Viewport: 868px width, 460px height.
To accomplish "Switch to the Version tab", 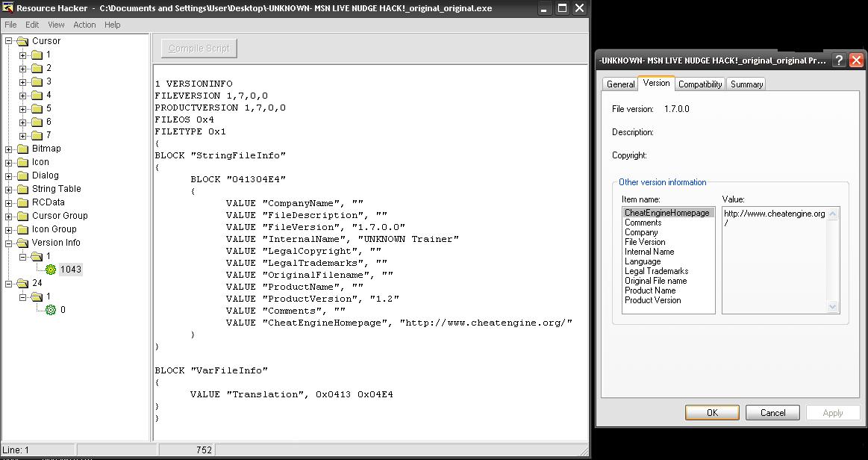I will pos(657,83).
